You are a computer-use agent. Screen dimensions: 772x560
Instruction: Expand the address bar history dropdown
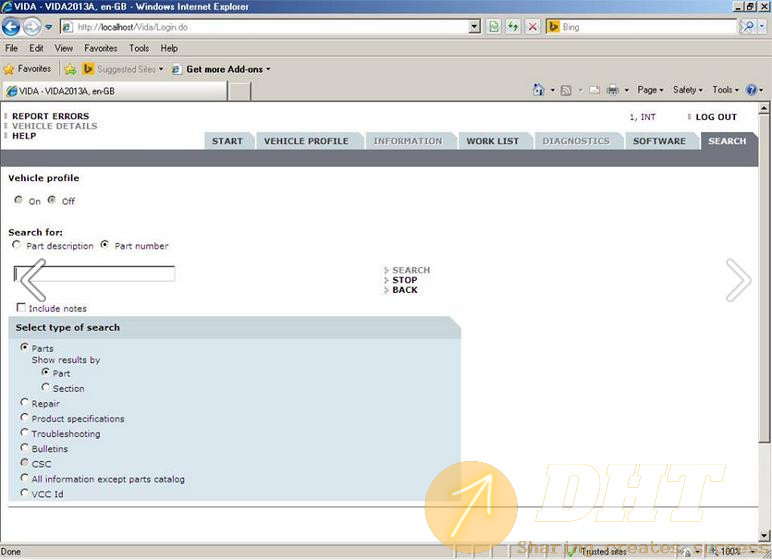[475, 27]
